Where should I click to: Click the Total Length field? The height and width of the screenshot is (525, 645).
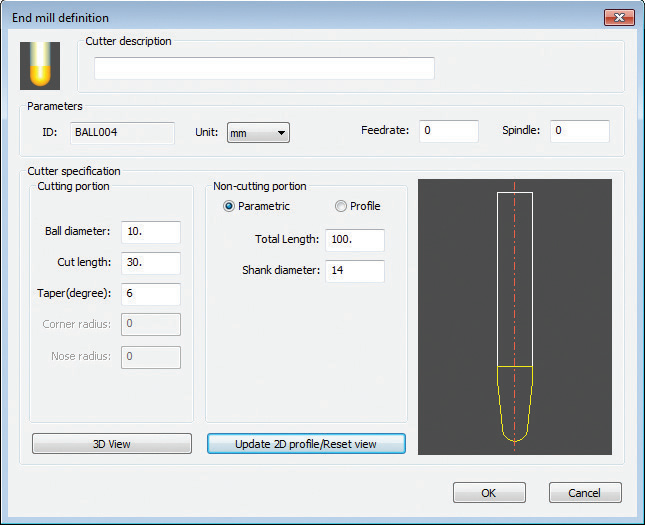pyautogui.click(x=355, y=240)
